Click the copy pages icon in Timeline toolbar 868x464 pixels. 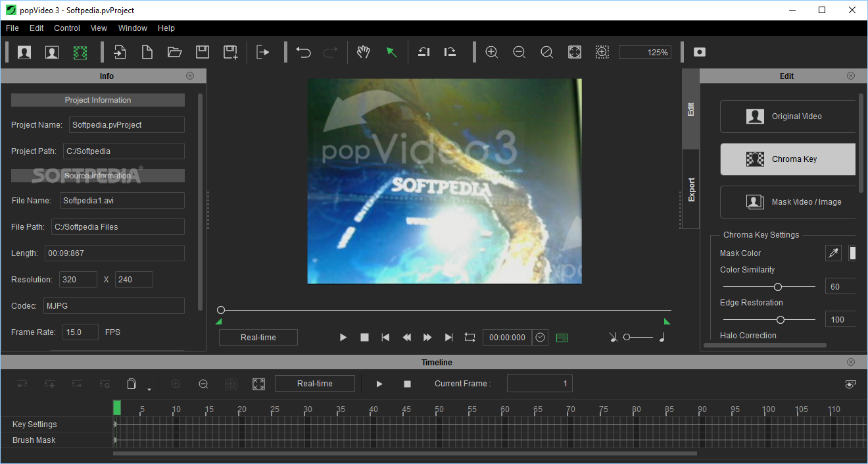[132, 384]
